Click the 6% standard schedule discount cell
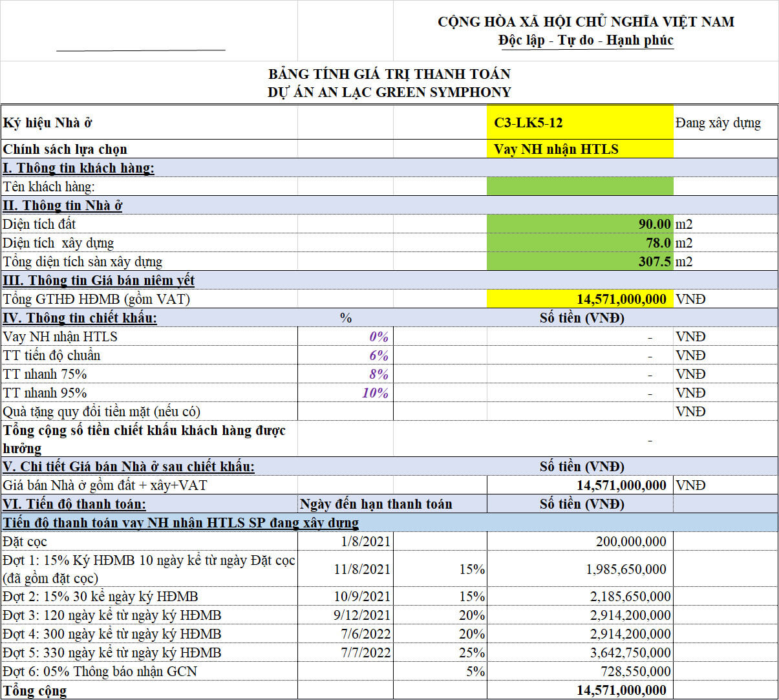Viewport: 779px width, 700px height. pos(345,355)
